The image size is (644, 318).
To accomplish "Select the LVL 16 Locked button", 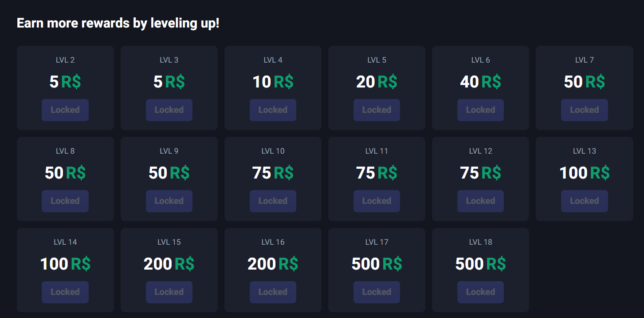I will (273, 292).
